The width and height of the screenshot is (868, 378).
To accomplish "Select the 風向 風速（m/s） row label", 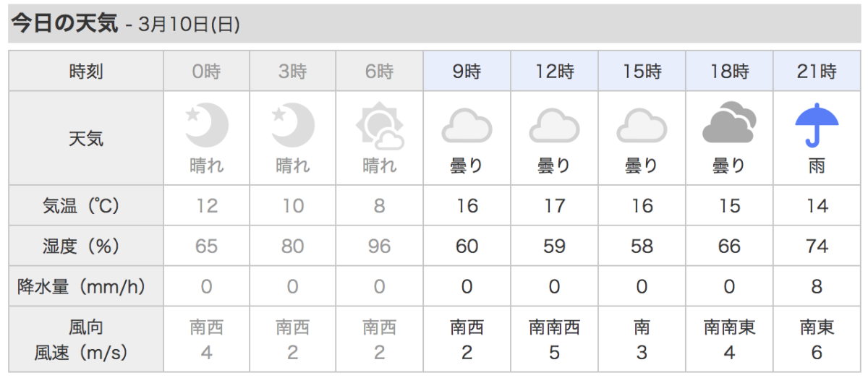I will [86, 340].
